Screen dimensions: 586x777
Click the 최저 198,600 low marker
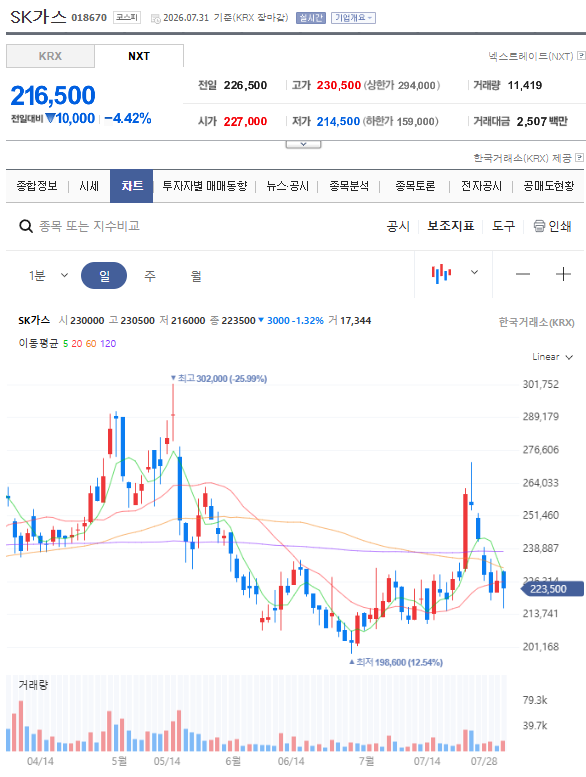coord(396,662)
